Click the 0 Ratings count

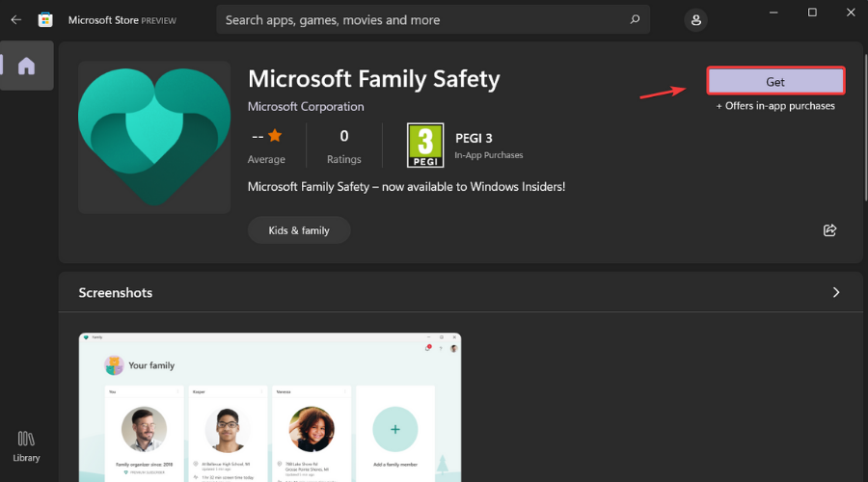point(343,147)
